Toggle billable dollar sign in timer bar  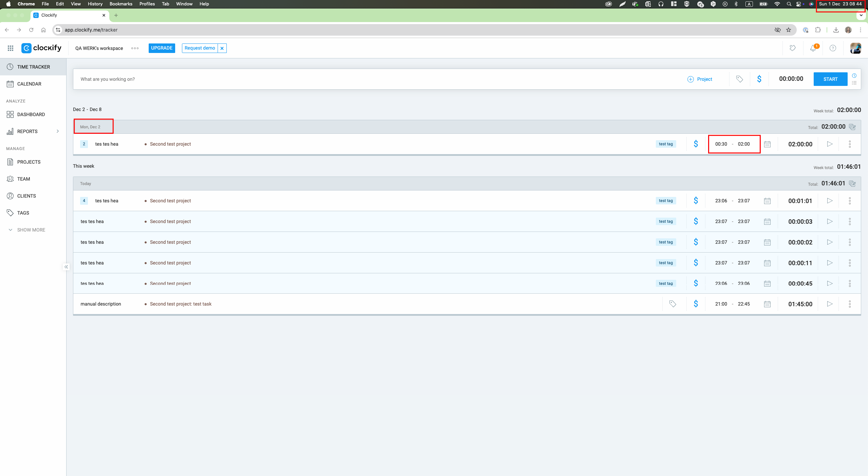click(759, 79)
